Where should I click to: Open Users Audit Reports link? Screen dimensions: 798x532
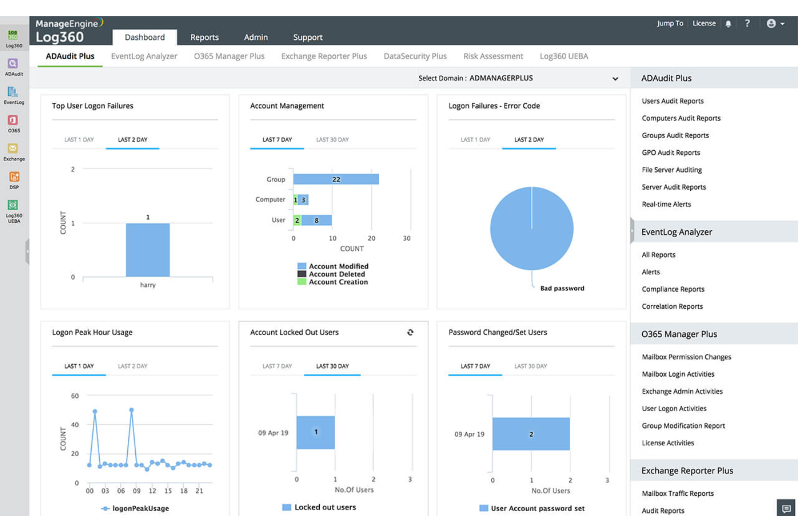coord(672,101)
